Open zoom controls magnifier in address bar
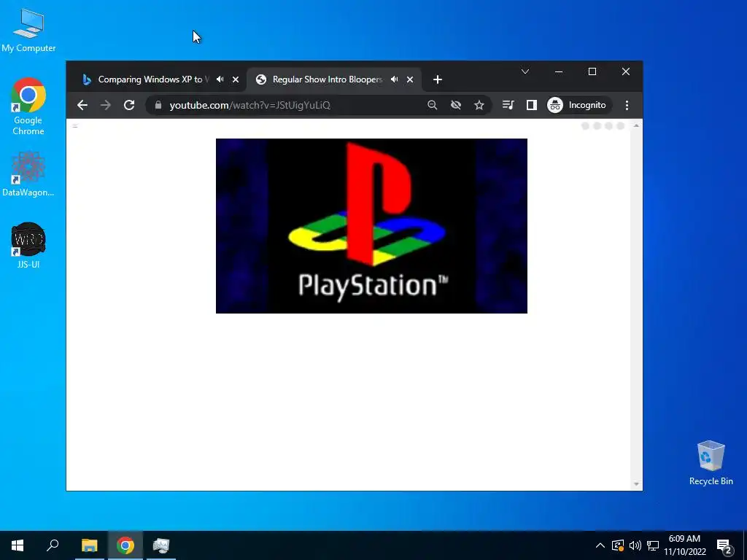Image resolution: width=747 pixels, height=560 pixels. 432,105
